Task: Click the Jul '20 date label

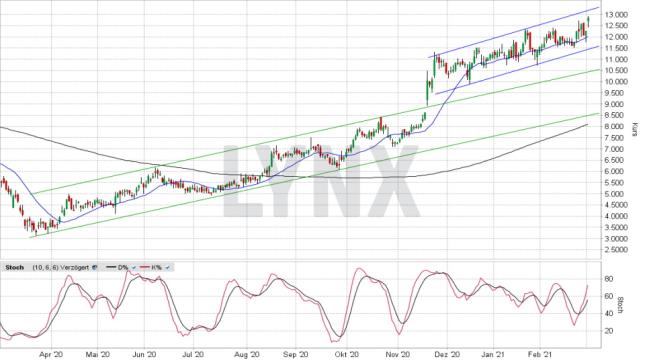Action: click(193, 354)
